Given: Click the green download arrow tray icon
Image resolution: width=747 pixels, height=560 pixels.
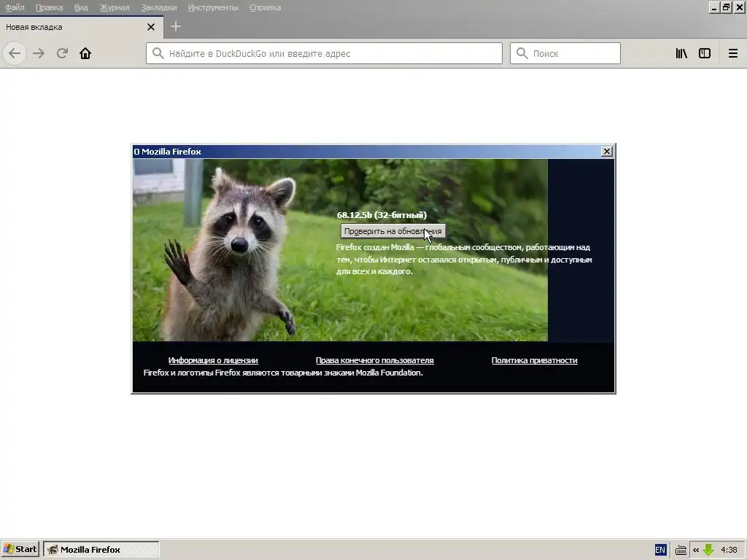Looking at the screenshot, I should [x=708, y=550].
